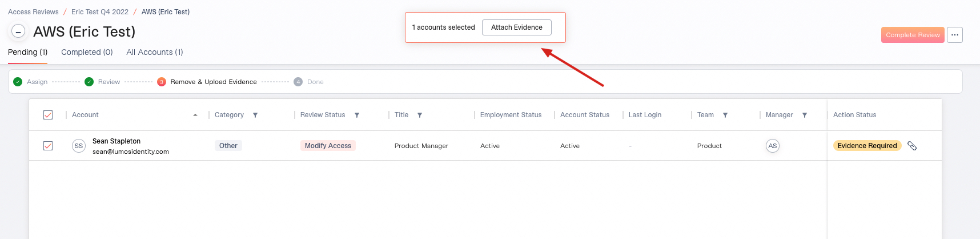Click the Modify Access status tag

[x=328, y=146]
